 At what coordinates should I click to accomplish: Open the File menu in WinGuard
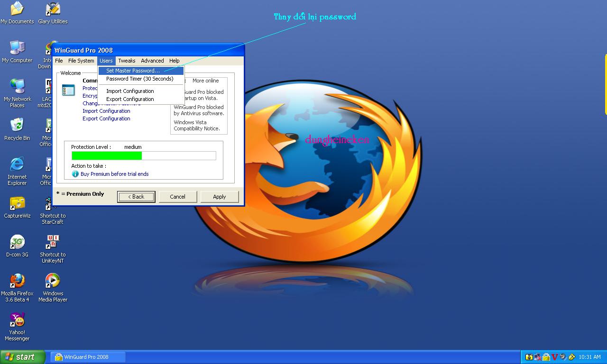click(x=59, y=61)
